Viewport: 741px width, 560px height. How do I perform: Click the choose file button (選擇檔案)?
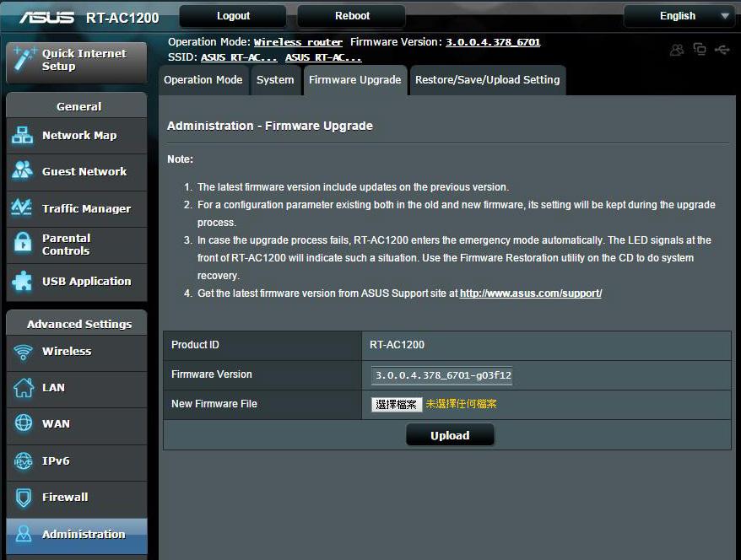pyautogui.click(x=396, y=405)
